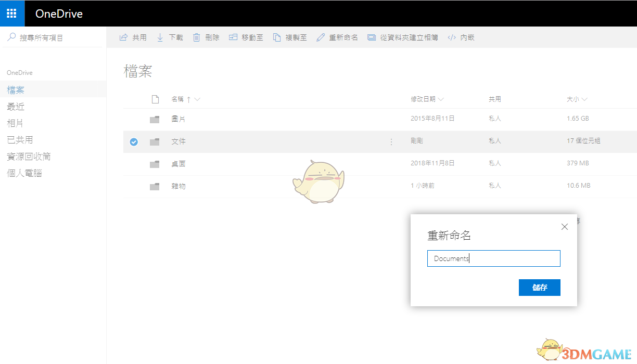Expand the 名稱 column sort dropdown
The image size is (637, 364).
(x=197, y=99)
